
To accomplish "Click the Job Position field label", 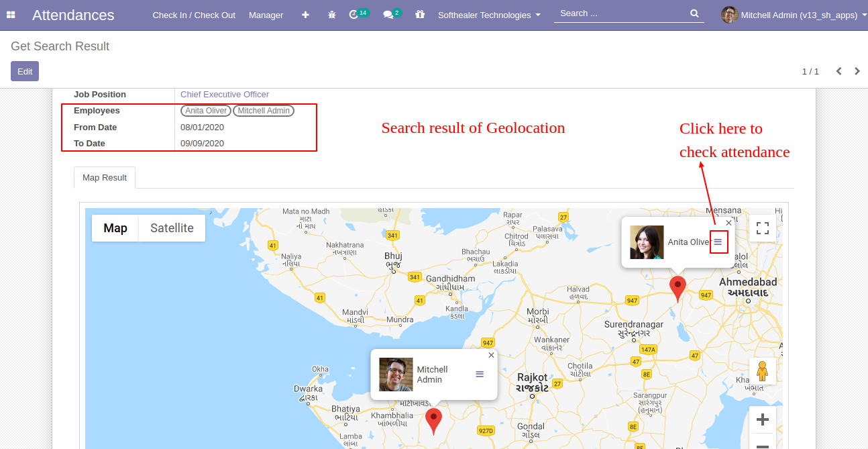I will [100, 95].
